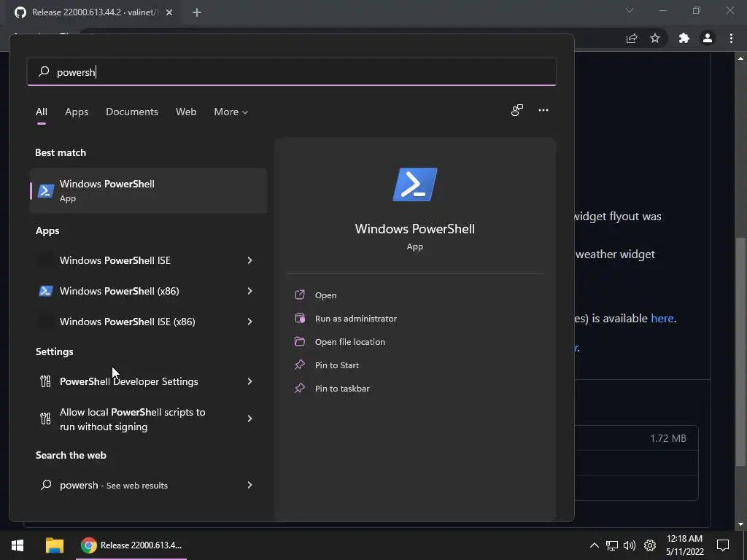Expand Windows PowerShell (x86) chevron
The height and width of the screenshot is (560, 747).
coord(249,291)
